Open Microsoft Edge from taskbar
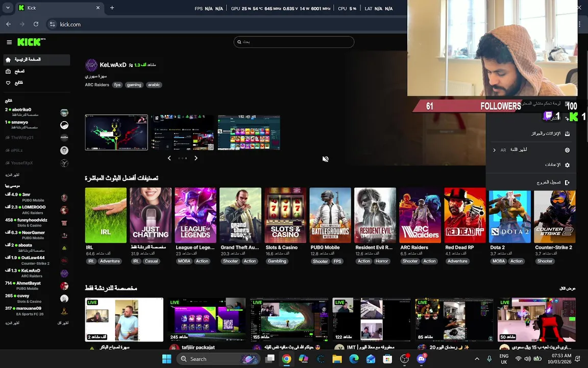 coord(354,359)
